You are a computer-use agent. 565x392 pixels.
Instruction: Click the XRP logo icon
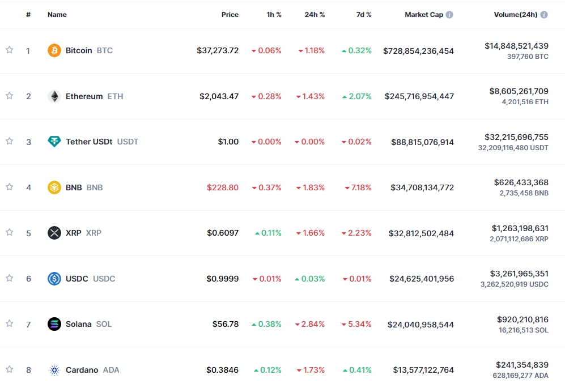click(x=54, y=233)
